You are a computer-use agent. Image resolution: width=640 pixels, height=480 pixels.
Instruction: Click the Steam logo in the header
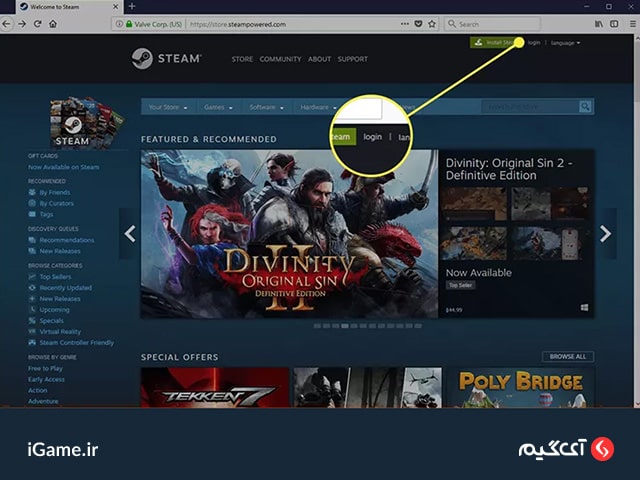pos(167,58)
